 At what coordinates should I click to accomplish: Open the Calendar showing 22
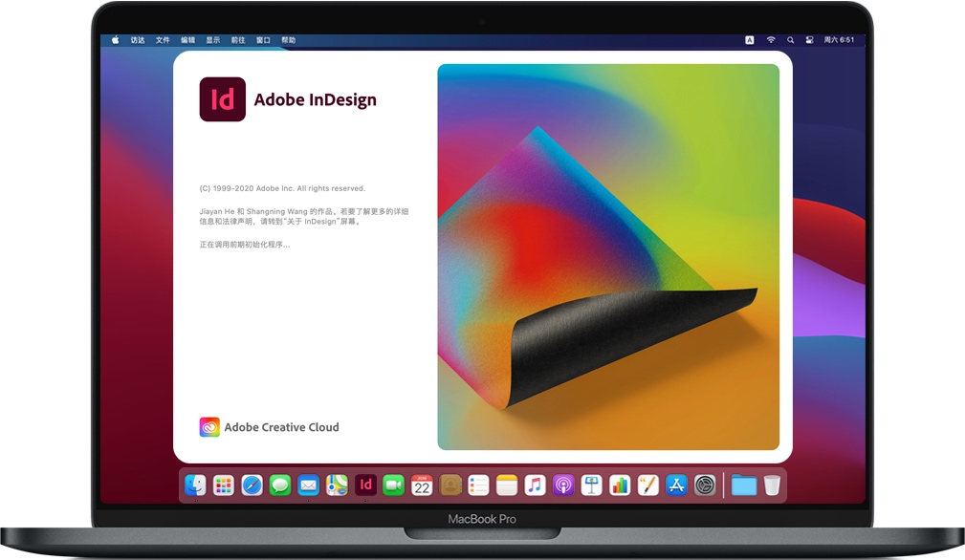pos(422,485)
